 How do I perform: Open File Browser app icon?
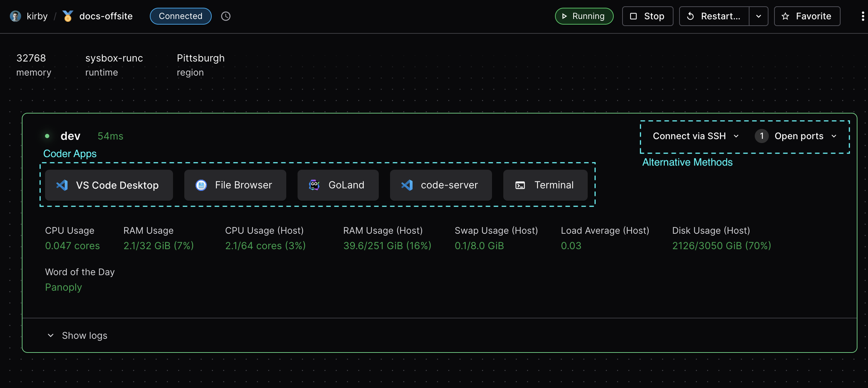pos(201,185)
